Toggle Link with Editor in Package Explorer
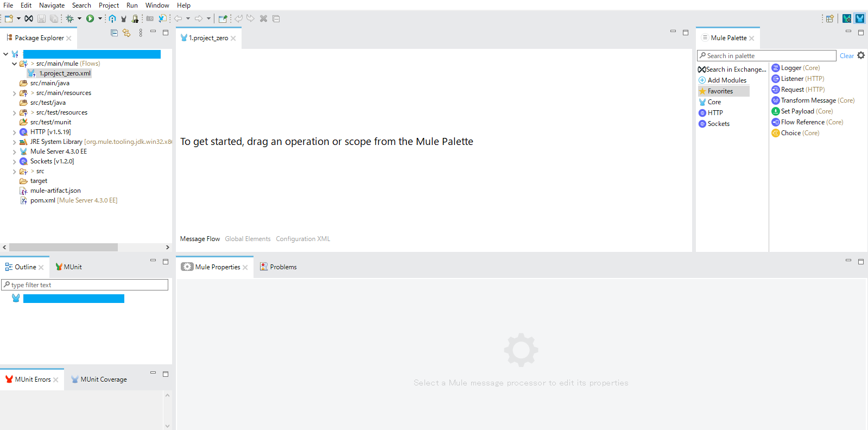Image resolution: width=868 pixels, height=430 pixels. [x=126, y=33]
